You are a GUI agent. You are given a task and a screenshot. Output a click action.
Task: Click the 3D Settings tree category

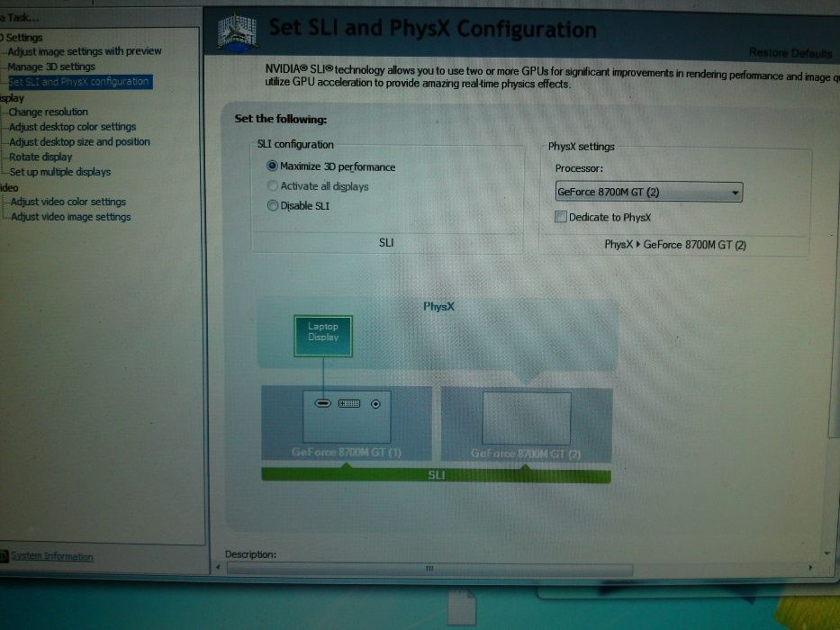tap(22, 37)
